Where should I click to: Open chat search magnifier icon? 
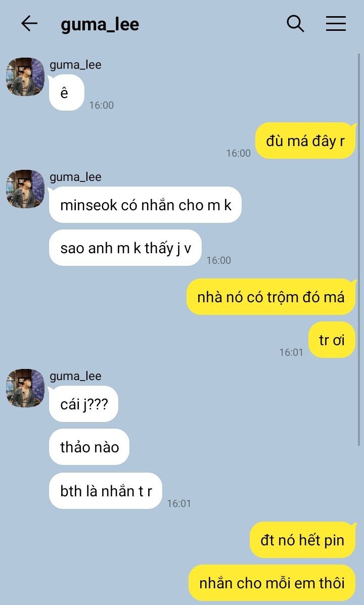(295, 24)
